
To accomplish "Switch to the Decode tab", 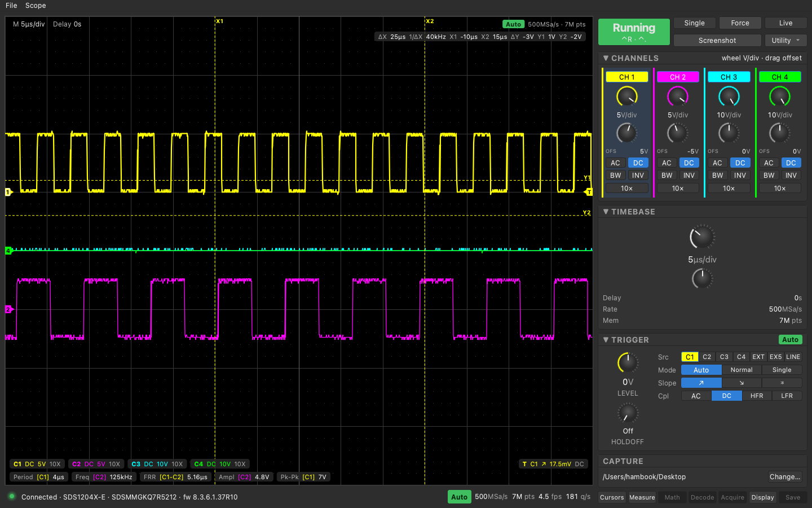I will [703, 497].
